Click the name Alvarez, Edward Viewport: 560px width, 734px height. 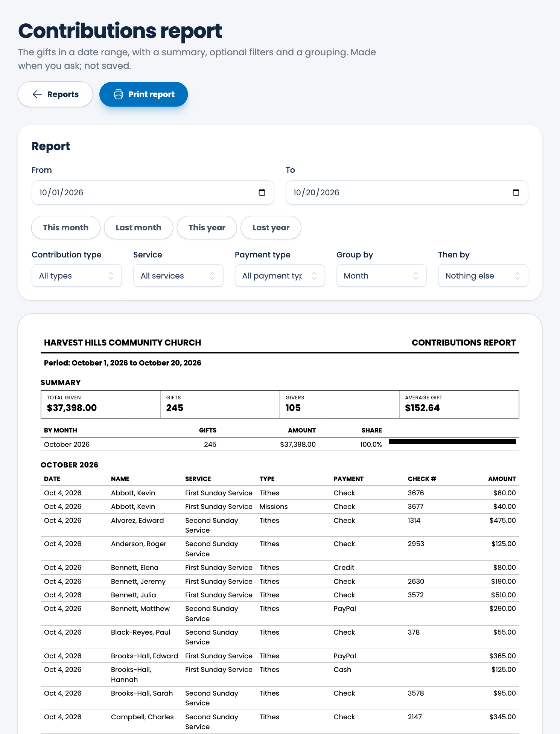(137, 520)
